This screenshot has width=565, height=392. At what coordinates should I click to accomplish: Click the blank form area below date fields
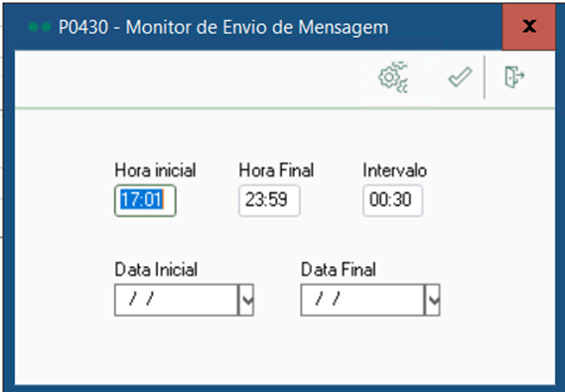click(x=285, y=351)
